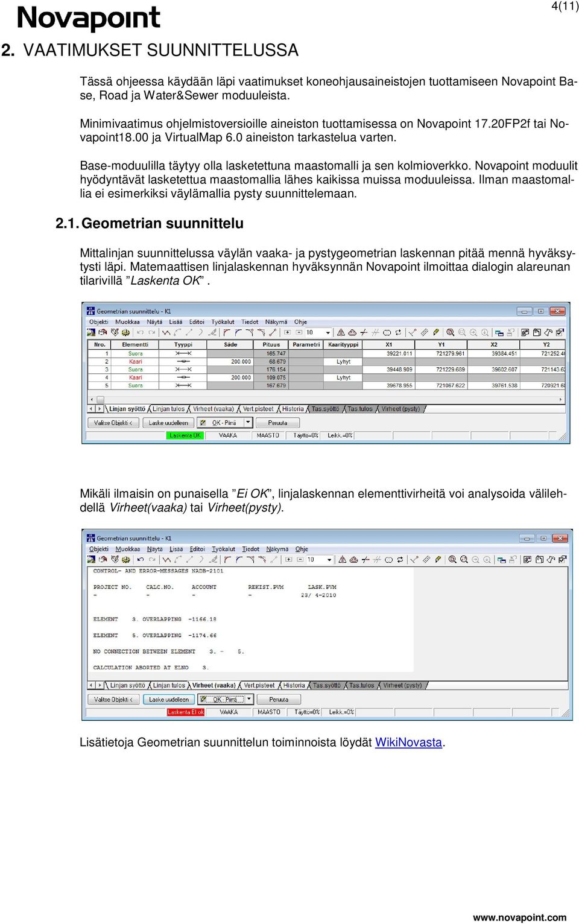Select the X1 cell 39221.011
The width and height of the screenshot is (579, 924).
pyautogui.click(x=389, y=353)
